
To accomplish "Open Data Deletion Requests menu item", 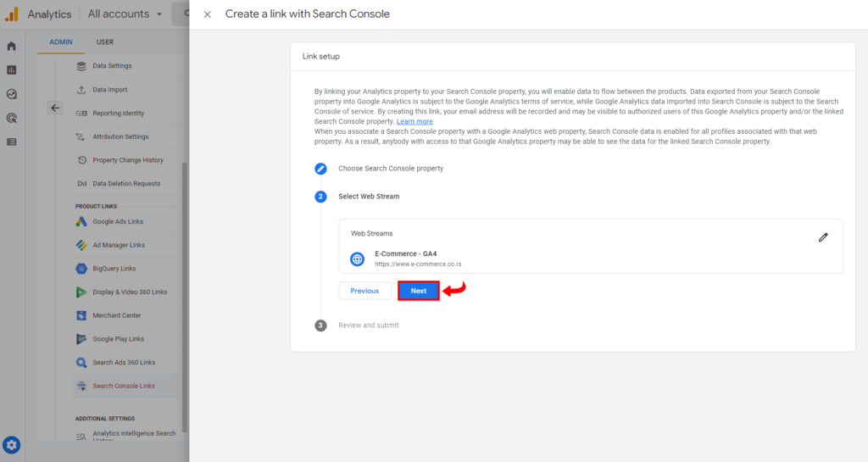I will click(x=126, y=184).
